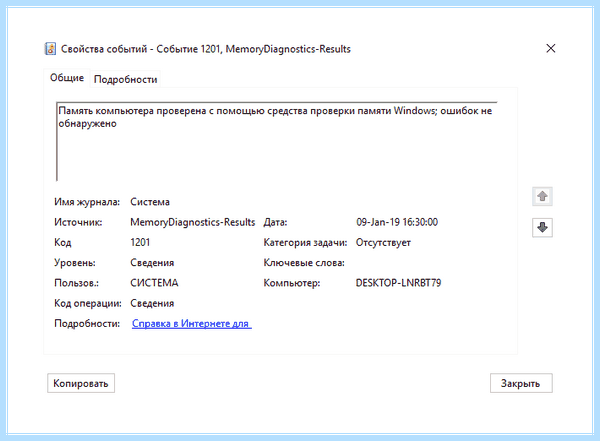The width and height of the screenshot is (600, 441).
Task: Select the computer name DESKTOP-LNRBT79
Action: coord(398,283)
